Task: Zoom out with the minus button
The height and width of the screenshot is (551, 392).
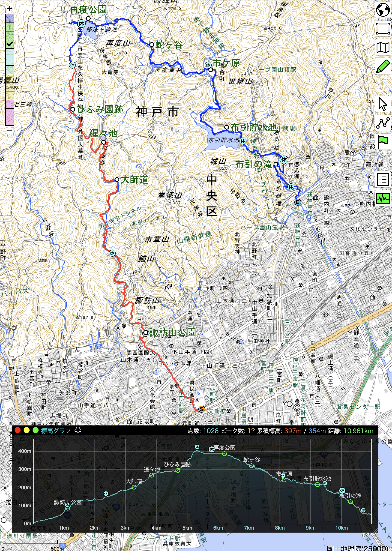Action: click(x=10, y=131)
